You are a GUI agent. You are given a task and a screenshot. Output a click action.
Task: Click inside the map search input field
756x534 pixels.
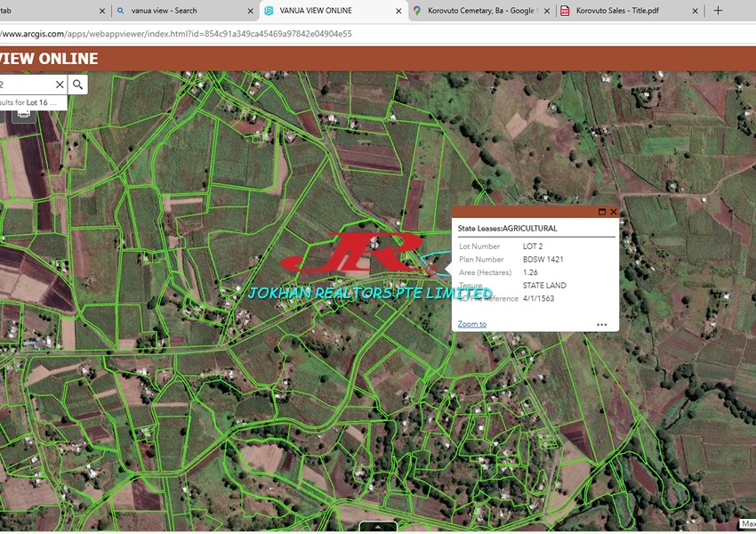pos(27,85)
